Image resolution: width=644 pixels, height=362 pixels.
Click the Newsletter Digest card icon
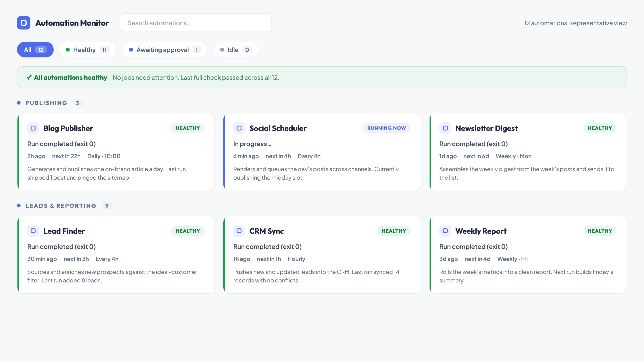coord(445,128)
